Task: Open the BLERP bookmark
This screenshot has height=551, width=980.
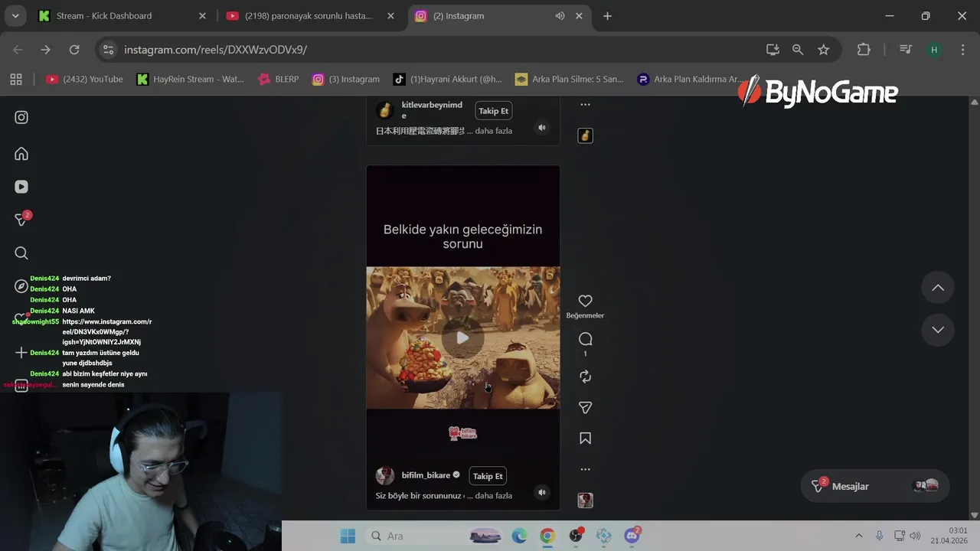Action: 279,79
